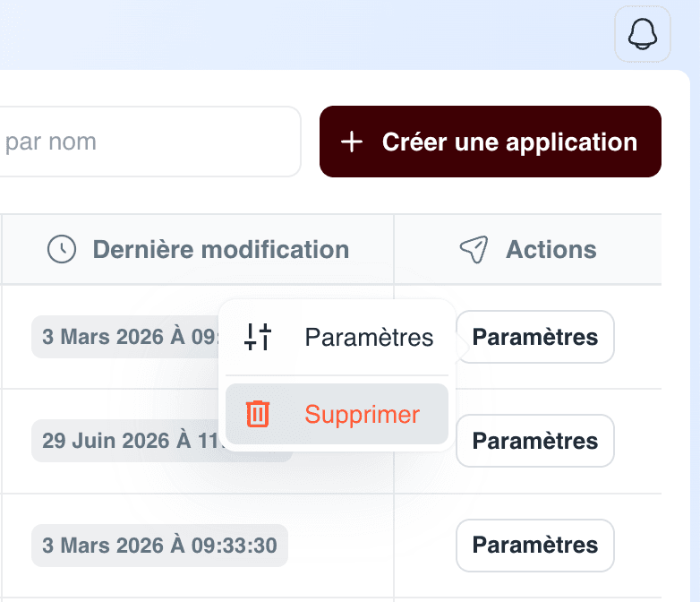700x602 pixels.
Task: Choose Supprimer in the popup menu
Action: pos(337,414)
